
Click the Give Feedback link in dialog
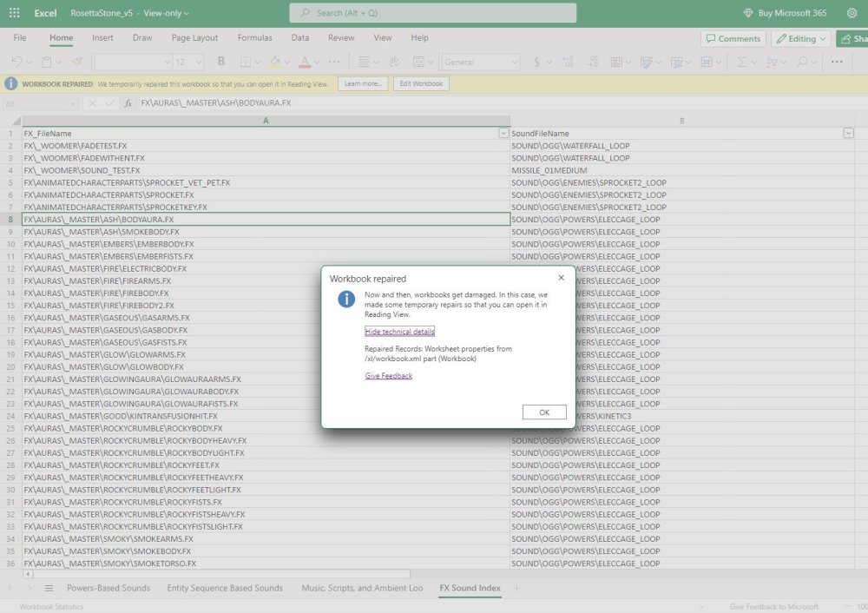click(x=388, y=376)
